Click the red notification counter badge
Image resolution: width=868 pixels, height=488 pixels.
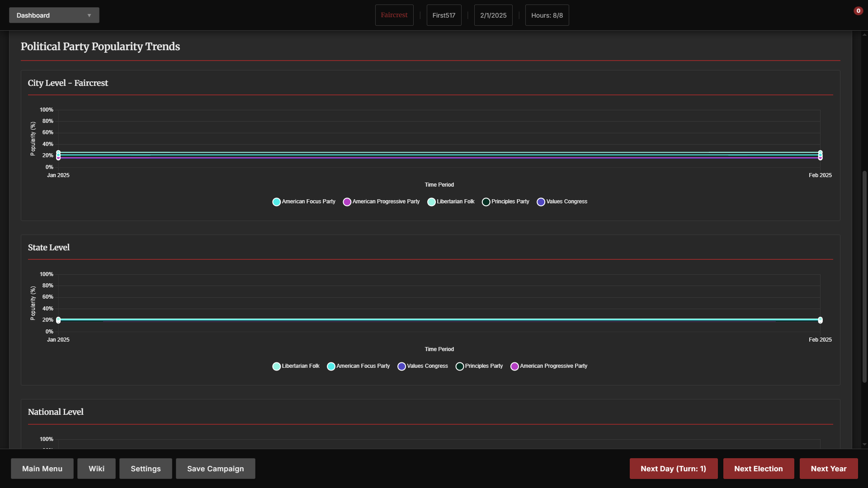(858, 11)
